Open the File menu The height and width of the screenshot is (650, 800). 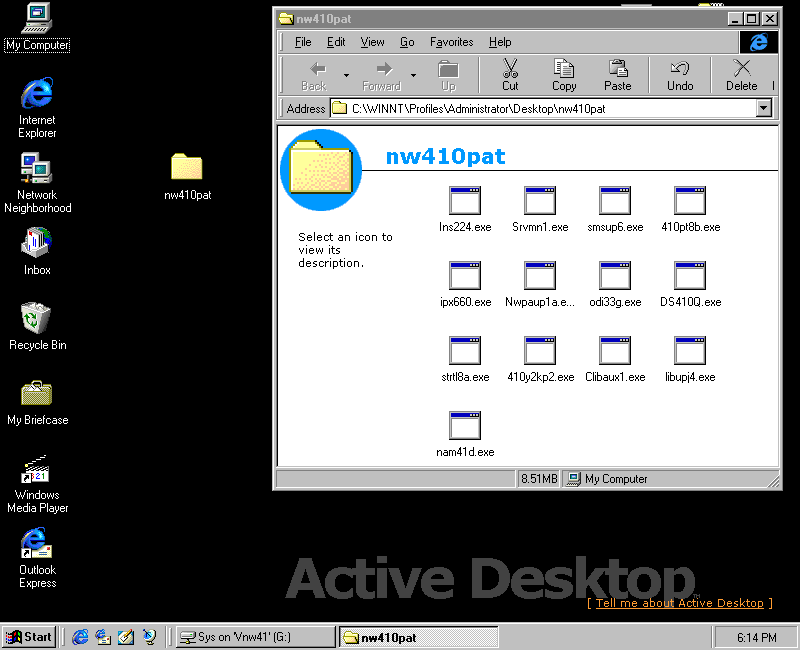[303, 42]
